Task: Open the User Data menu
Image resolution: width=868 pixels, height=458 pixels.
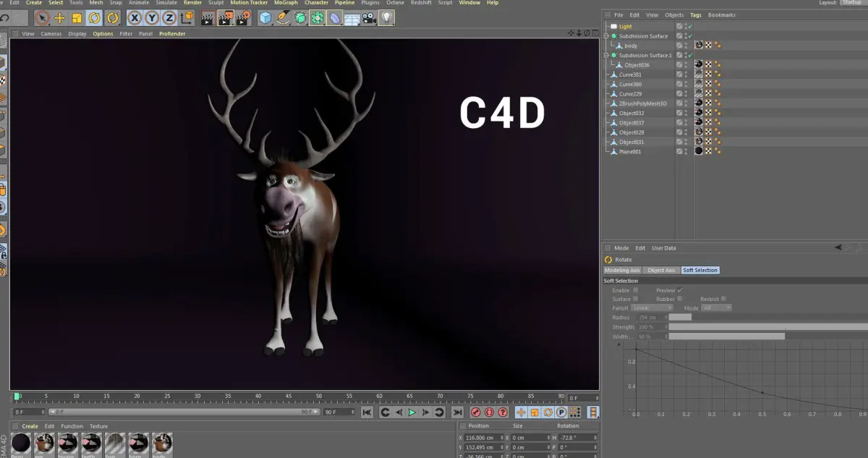Action: click(x=663, y=247)
